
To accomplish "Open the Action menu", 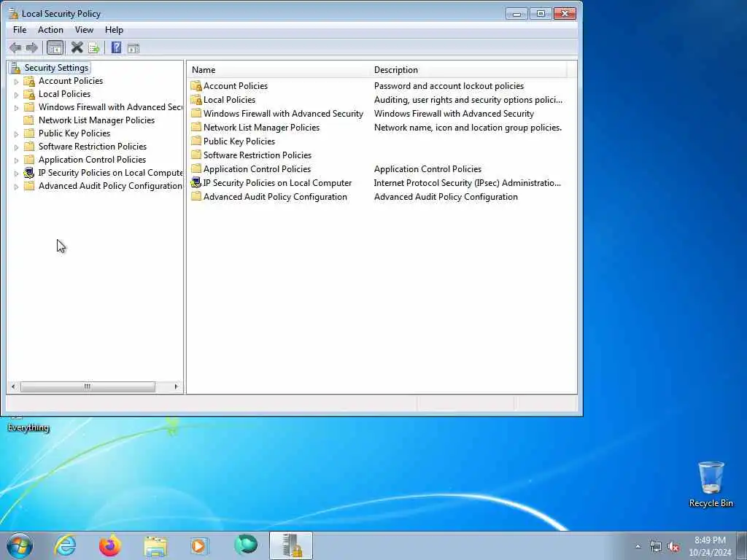I will [50, 29].
